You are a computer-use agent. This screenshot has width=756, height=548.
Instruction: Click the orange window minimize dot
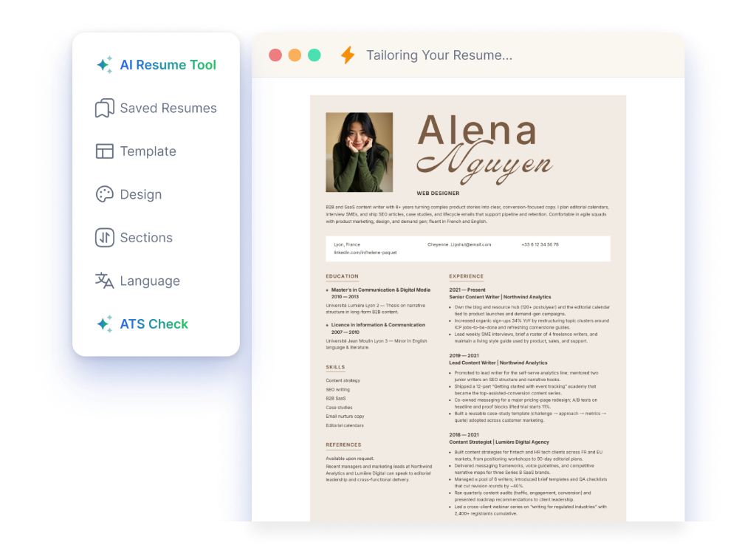[x=295, y=55]
